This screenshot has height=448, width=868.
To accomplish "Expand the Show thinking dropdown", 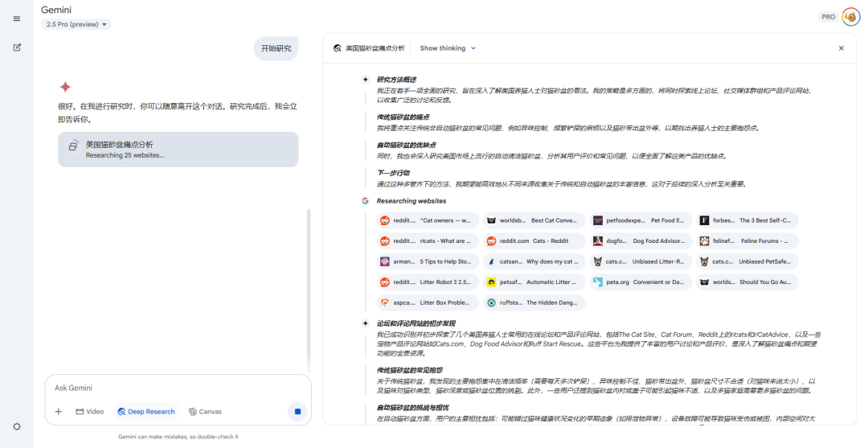I will pos(448,48).
